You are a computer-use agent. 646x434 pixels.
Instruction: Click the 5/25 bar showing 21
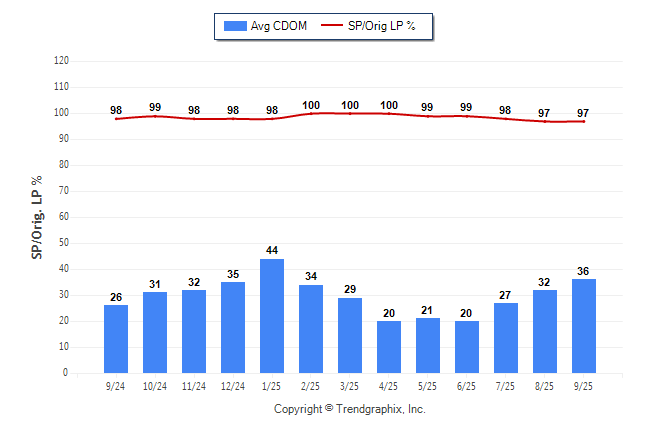click(x=428, y=346)
